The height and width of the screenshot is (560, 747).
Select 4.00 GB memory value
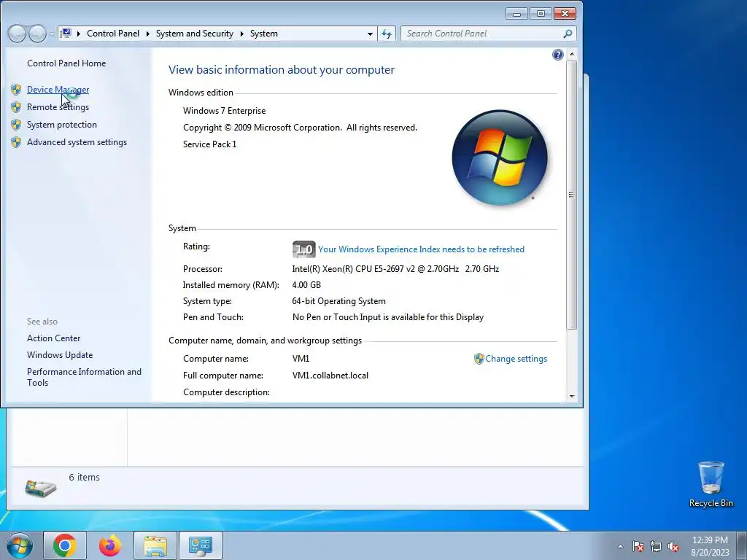(x=306, y=285)
